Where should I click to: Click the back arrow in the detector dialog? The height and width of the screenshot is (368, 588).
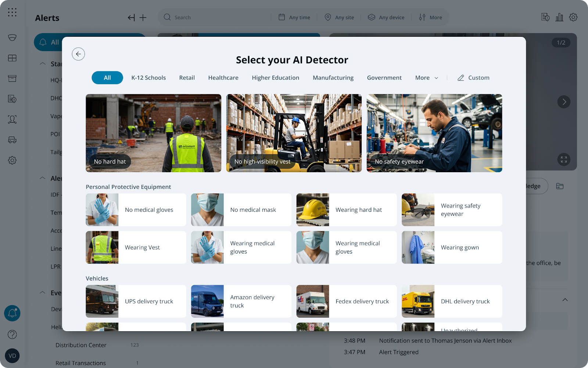(78, 54)
